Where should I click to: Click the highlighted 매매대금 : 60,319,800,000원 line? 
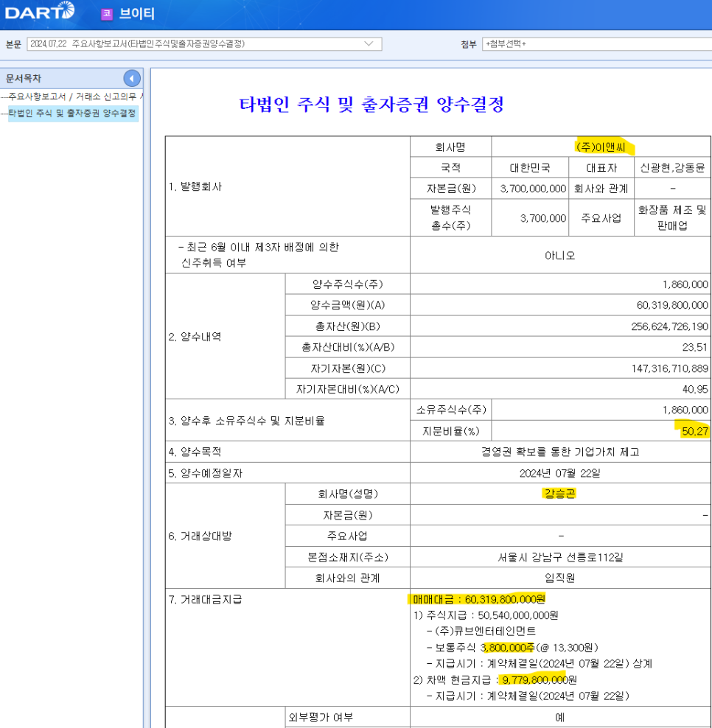coord(479,599)
